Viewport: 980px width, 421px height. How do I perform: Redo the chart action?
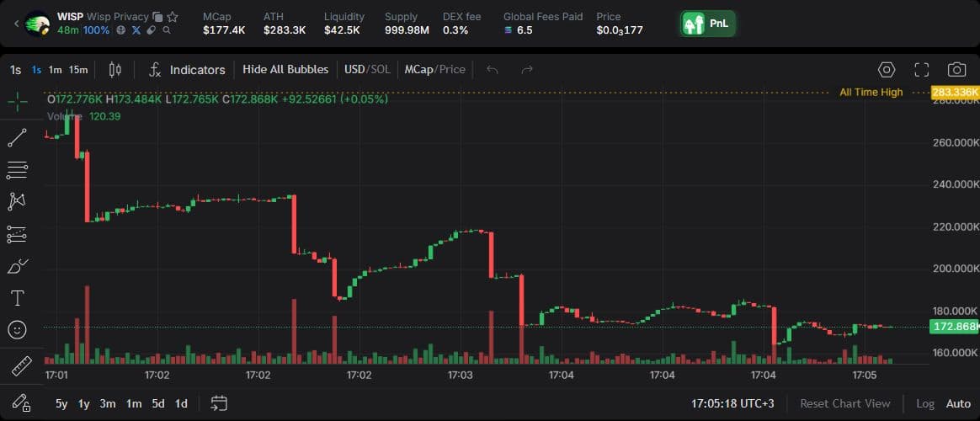[527, 69]
